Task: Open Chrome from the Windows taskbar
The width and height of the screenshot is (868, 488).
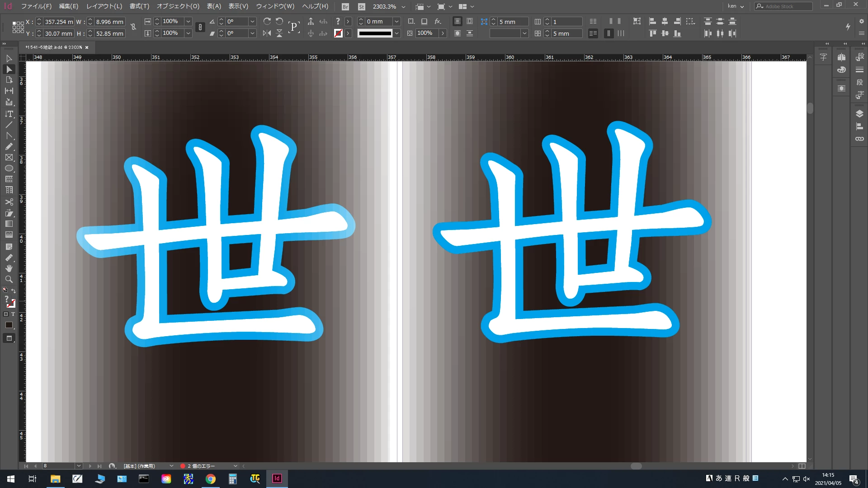Action: pyautogui.click(x=211, y=479)
